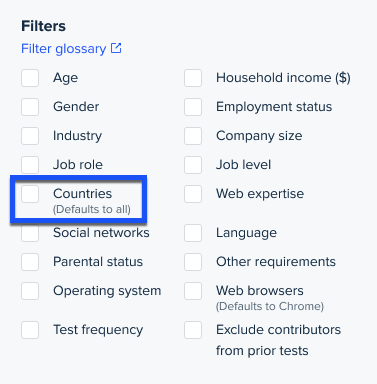Tick the Language filter checkbox

point(193,233)
